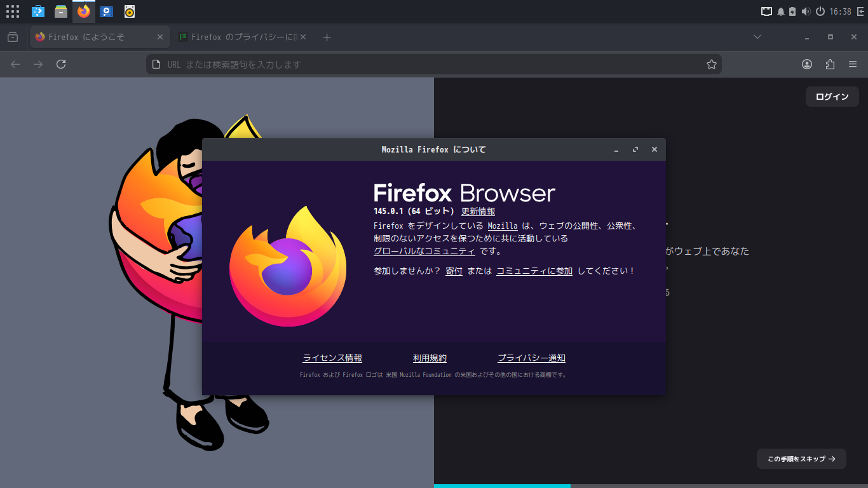Close the Firefox のプライバシー tab
Image resolution: width=868 pixels, height=488 pixels.
tap(302, 37)
